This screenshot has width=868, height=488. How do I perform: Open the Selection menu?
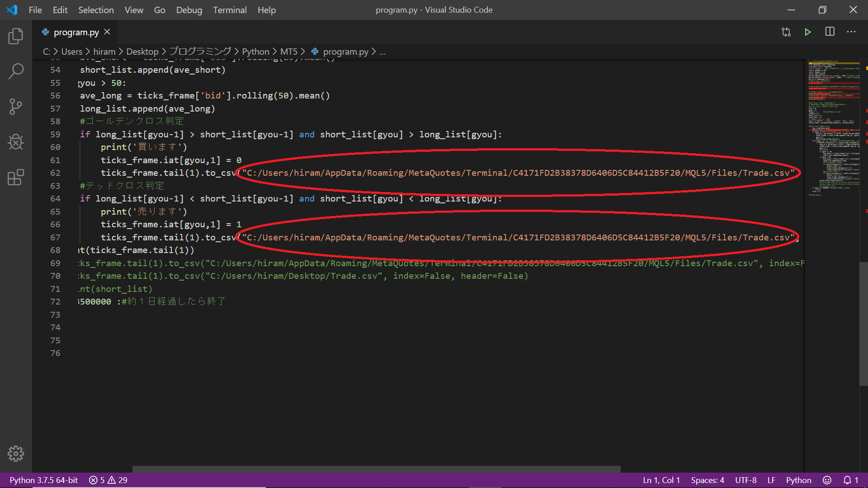[96, 10]
